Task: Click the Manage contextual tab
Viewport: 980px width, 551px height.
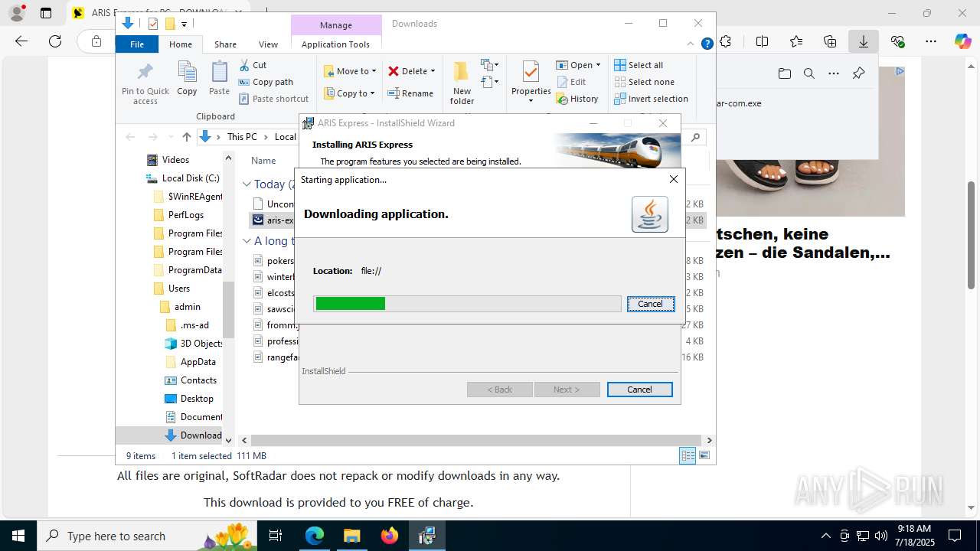Action: (x=335, y=25)
